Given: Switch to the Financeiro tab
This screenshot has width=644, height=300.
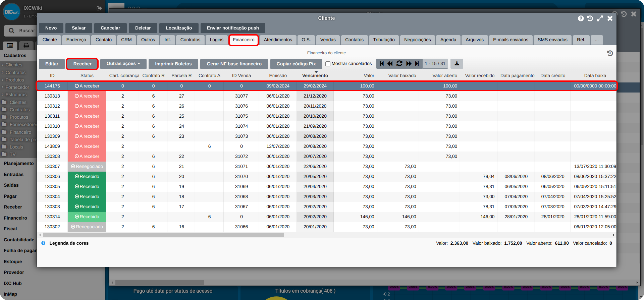Looking at the screenshot, I should (244, 40).
